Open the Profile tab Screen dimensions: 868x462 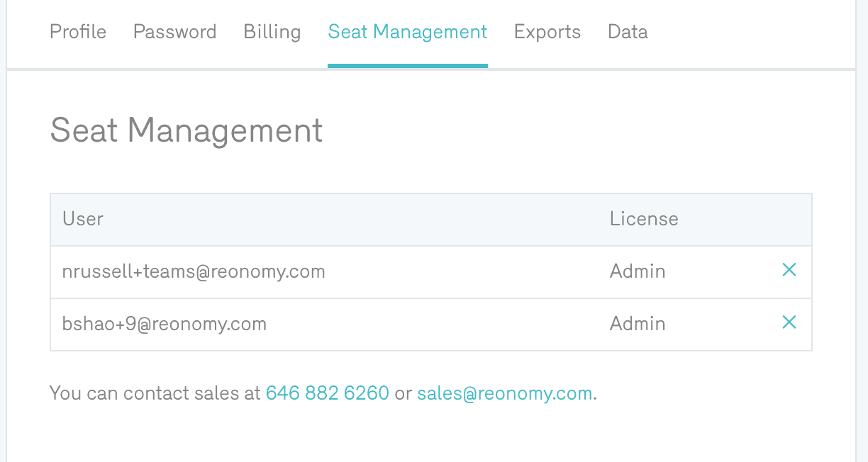tap(78, 32)
